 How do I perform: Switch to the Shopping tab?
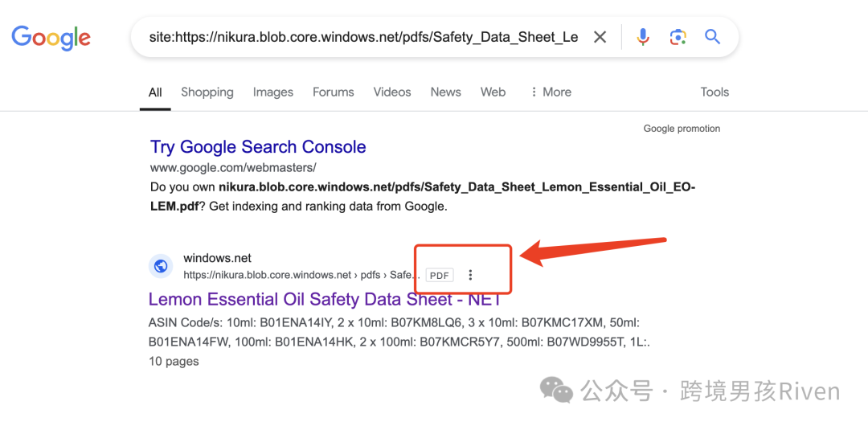click(x=207, y=92)
